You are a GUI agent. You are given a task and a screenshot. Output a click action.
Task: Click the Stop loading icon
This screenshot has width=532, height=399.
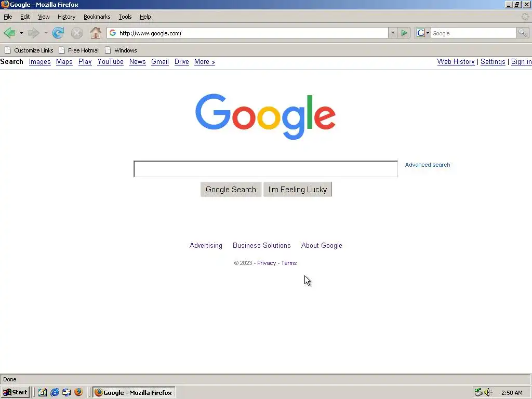pos(77,33)
